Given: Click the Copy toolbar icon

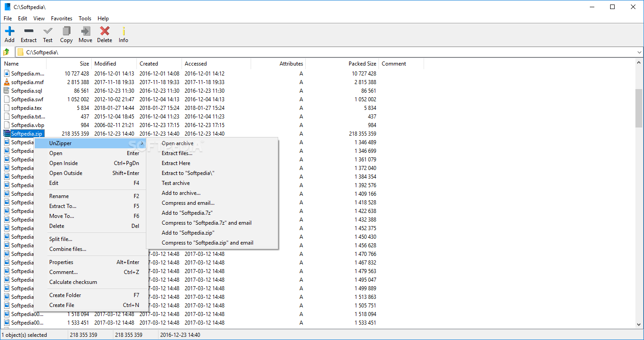Looking at the screenshot, I should click(66, 31).
